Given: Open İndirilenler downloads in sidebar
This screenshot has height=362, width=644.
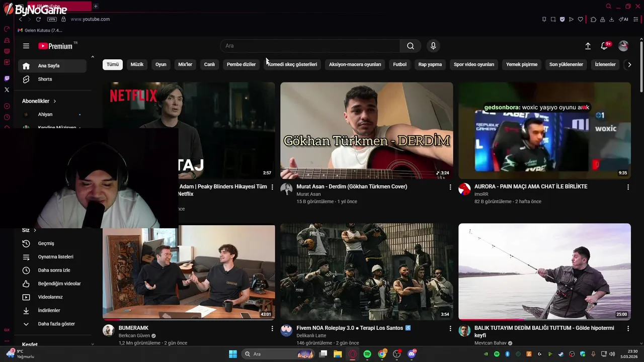Looking at the screenshot, I should pyautogui.click(x=53, y=311).
